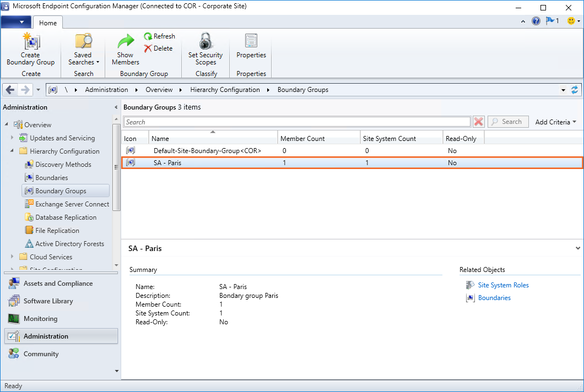Click the red X clear search button
The height and width of the screenshot is (392, 584).
point(479,122)
